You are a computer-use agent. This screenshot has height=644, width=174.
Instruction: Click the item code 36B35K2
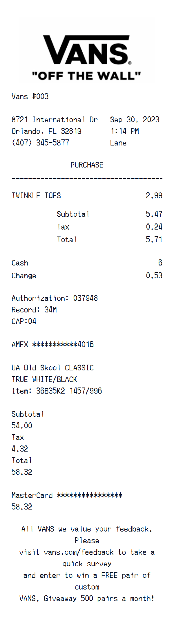coord(50,391)
